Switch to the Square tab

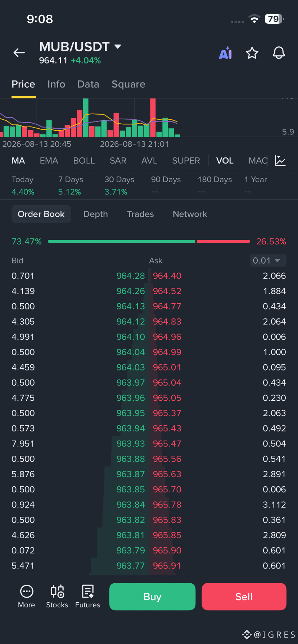128,84
